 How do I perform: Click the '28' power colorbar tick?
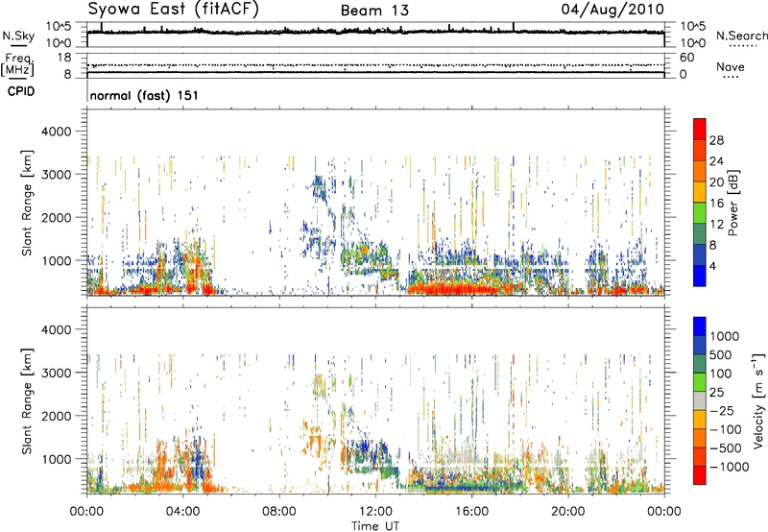716,140
